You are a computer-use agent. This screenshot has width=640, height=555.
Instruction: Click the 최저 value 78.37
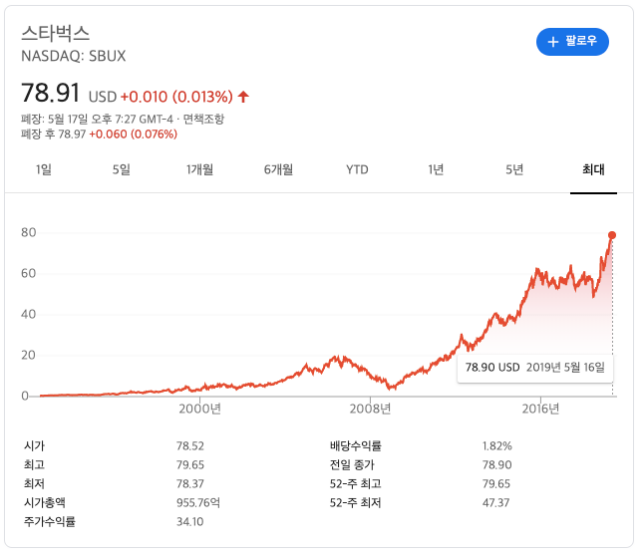[x=190, y=484]
